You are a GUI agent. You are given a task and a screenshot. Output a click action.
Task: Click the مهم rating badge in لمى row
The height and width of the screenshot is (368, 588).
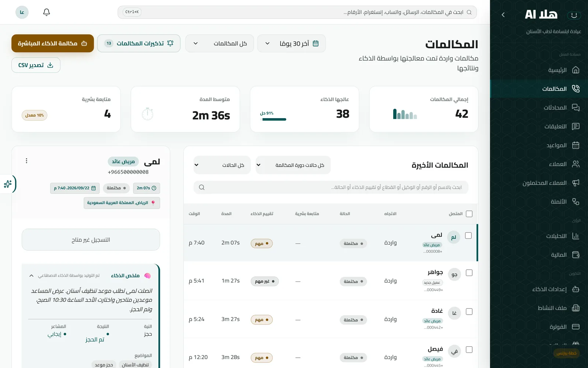262,244
